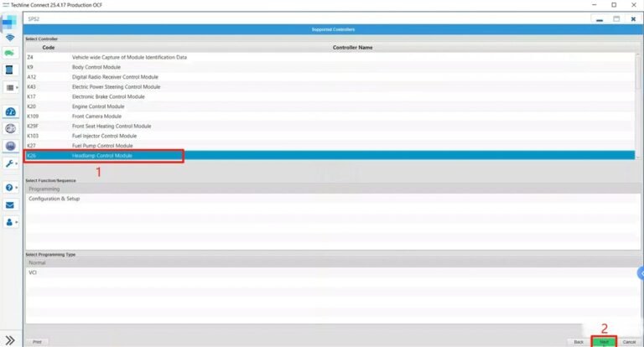Click the green Next button

(x=604, y=342)
